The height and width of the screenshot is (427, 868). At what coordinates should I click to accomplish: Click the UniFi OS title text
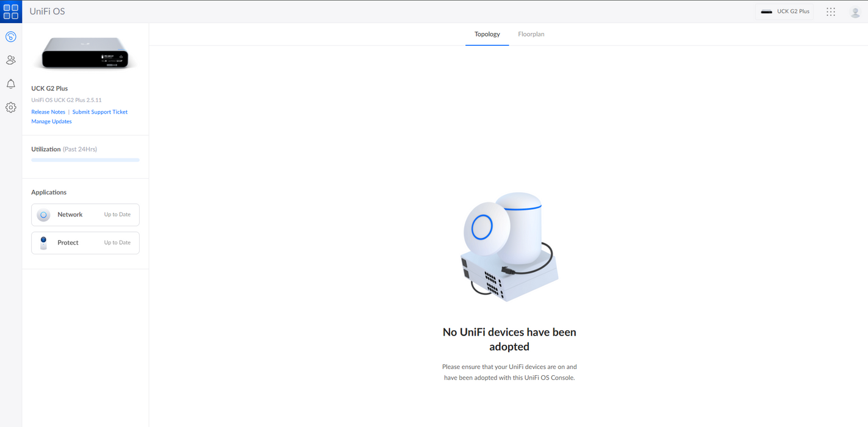point(47,12)
